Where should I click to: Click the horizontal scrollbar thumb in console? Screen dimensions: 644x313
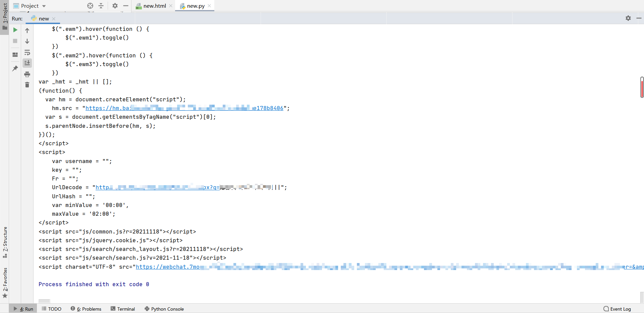pos(44,301)
